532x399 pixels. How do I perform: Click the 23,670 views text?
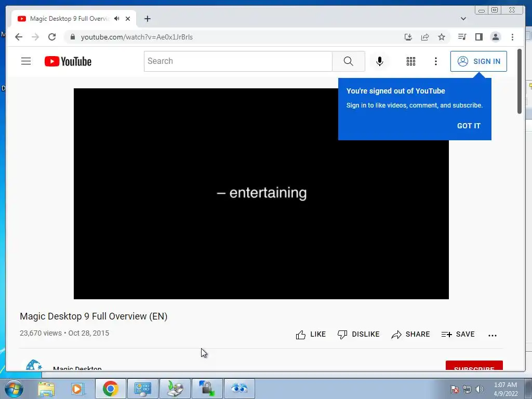click(41, 333)
